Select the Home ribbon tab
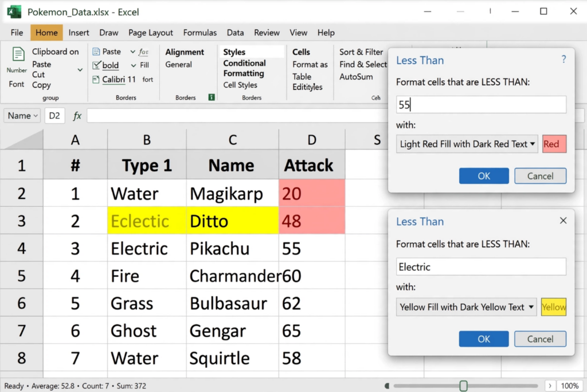 pyautogui.click(x=46, y=33)
